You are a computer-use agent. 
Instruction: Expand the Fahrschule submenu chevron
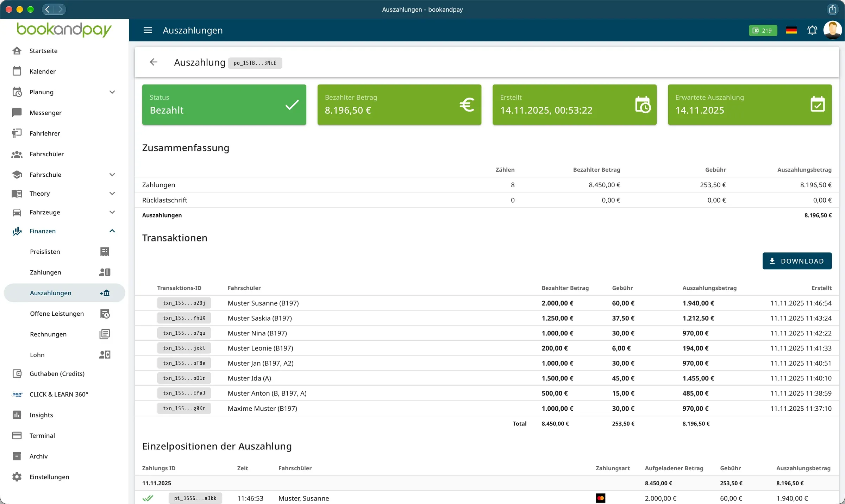click(112, 175)
